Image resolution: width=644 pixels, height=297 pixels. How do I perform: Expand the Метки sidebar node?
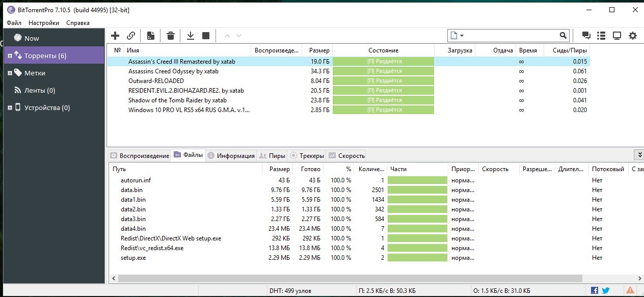(x=10, y=73)
